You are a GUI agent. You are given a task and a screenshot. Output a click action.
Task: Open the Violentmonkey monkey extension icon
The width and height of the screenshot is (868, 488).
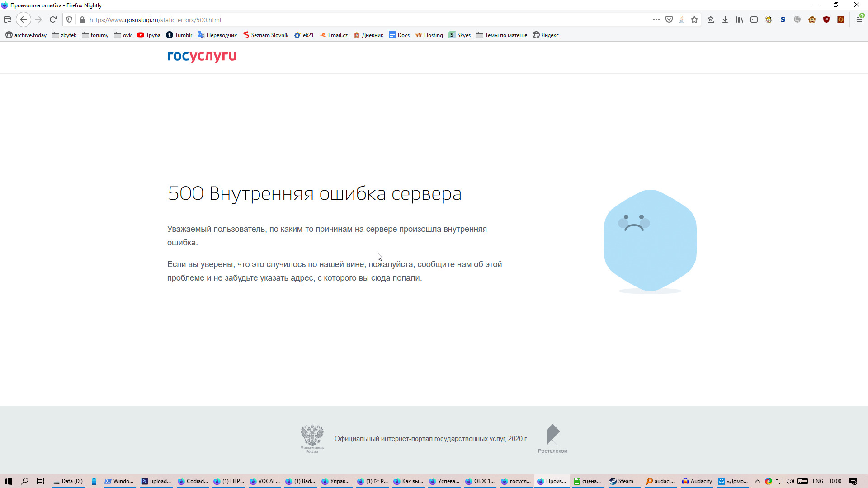(x=812, y=19)
